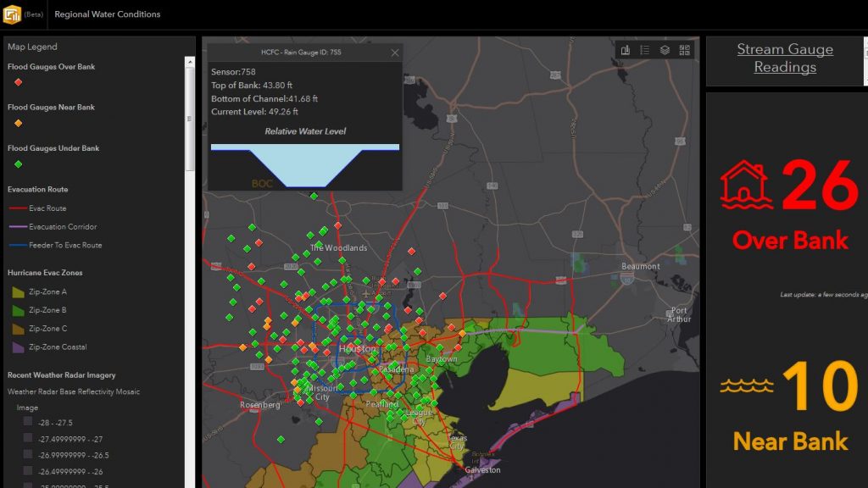Click the 26 Over Bank indicator count
The height and width of the screenshot is (488, 868).
tap(819, 185)
